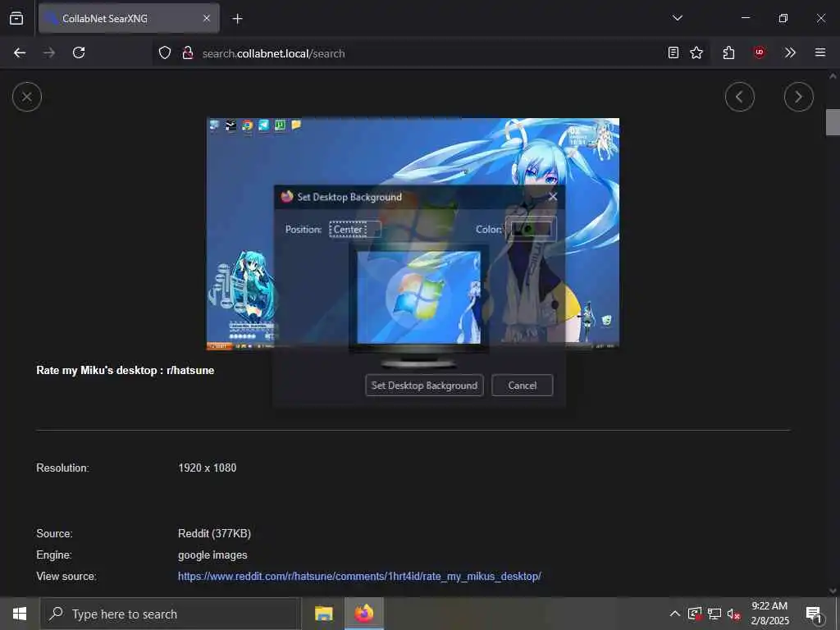Screen dimensions: 840x630
Task: Click the Miku desktop image preview
Action: click(x=413, y=234)
